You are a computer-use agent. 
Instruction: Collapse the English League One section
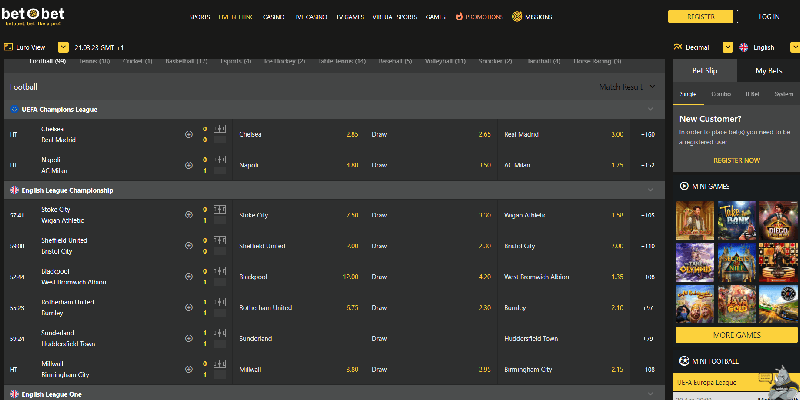[x=651, y=394]
